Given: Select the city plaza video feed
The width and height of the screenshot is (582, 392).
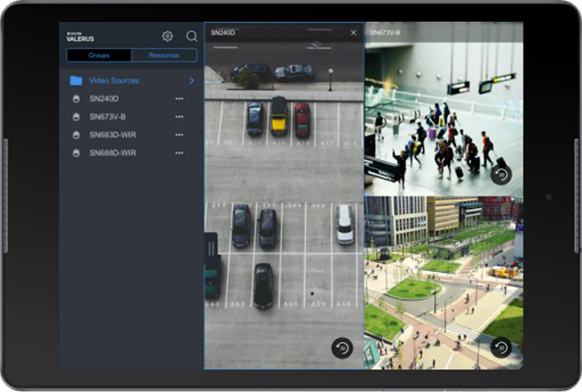Looking at the screenshot, I should point(443,283).
